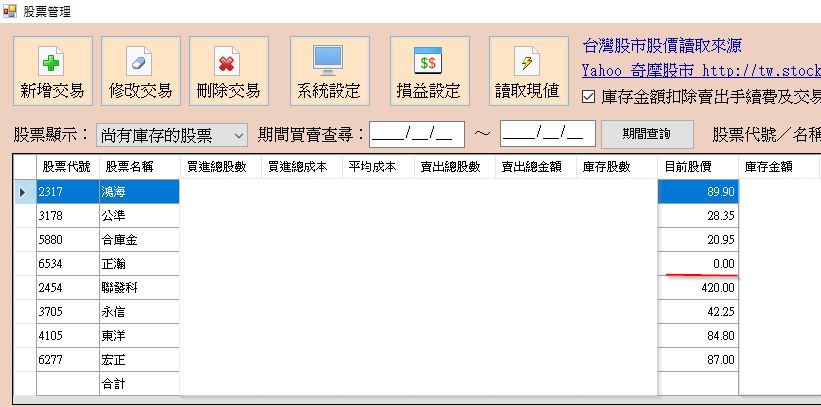Sort by 股票代號 column header
The width and height of the screenshot is (821, 407).
(x=68, y=167)
